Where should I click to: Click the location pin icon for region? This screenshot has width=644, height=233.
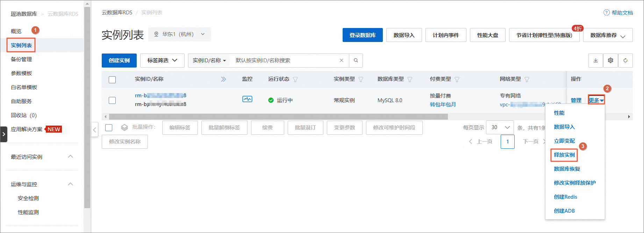pyautogui.click(x=156, y=34)
